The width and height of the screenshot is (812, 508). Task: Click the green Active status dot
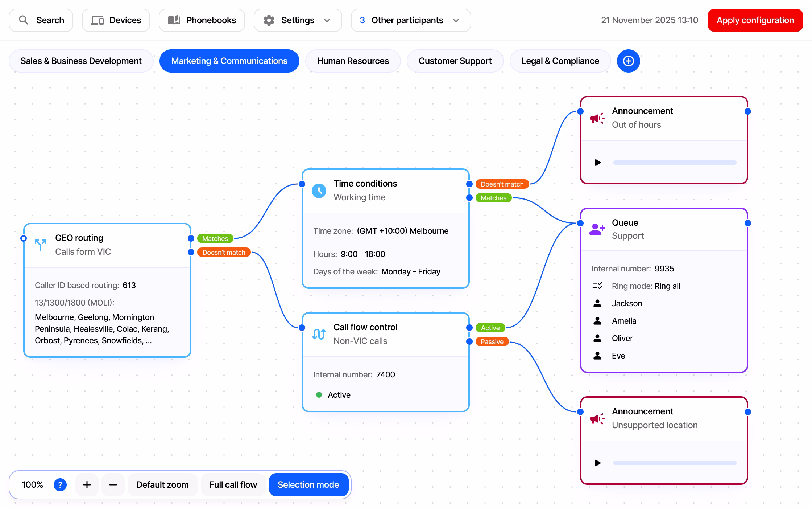(x=319, y=395)
